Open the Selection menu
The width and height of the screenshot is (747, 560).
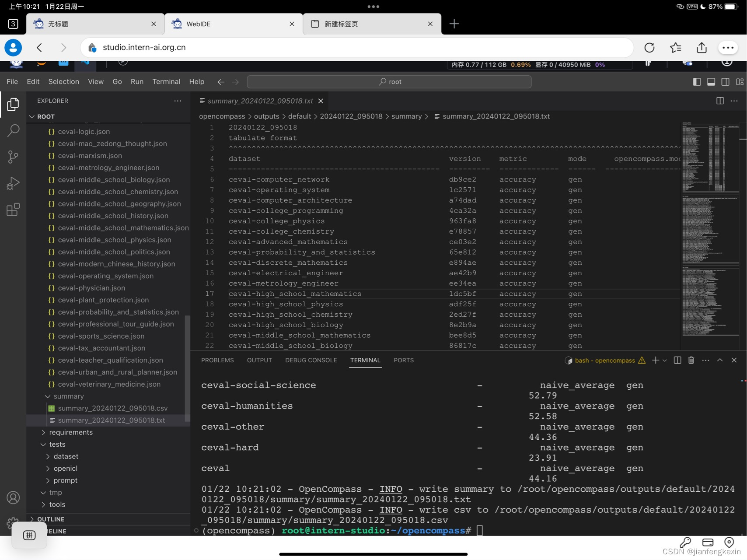[x=64, y=82]
